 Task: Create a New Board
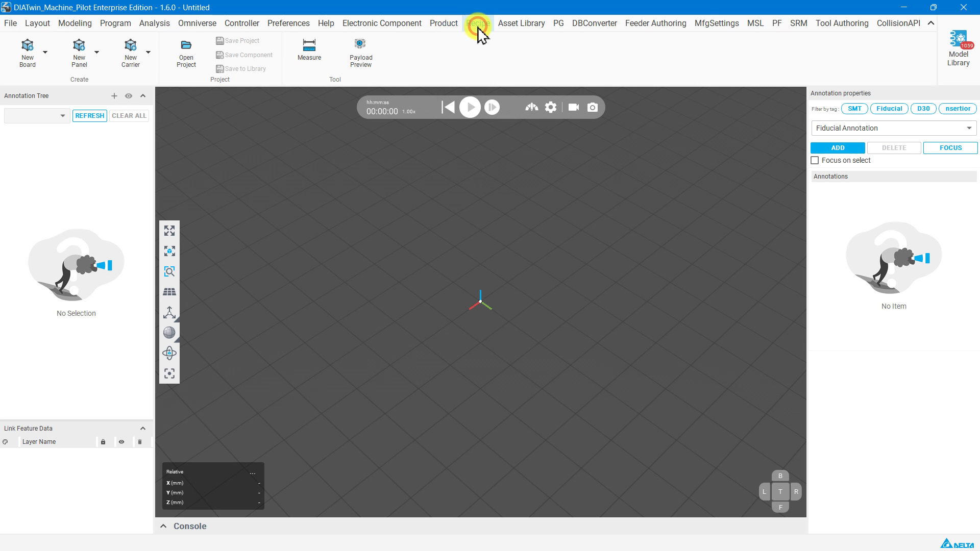[28, 53]
